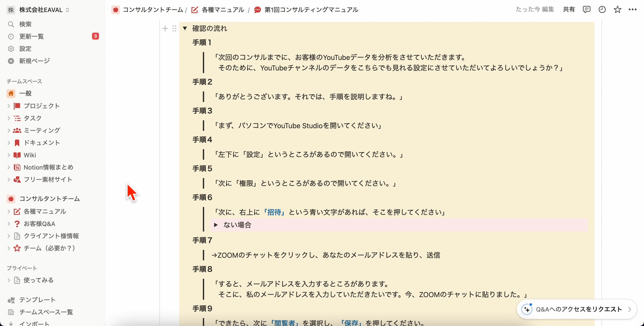Click Q&Aへのアクセスをリクエスト button
The width and height of the screenshot is (644, 326).
coord(577,309)
